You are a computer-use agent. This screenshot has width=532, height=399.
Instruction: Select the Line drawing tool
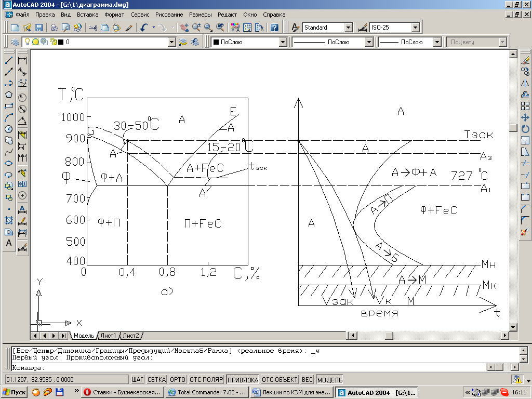click(9, 60)
